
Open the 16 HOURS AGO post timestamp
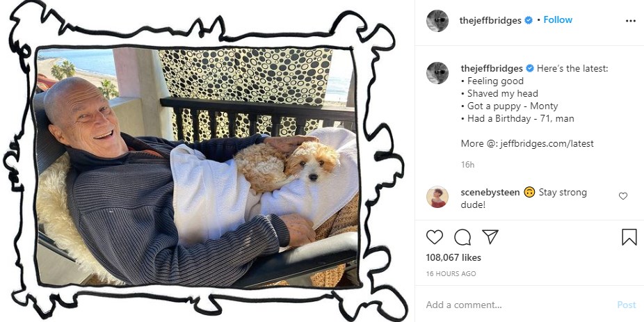click(451, 273)
